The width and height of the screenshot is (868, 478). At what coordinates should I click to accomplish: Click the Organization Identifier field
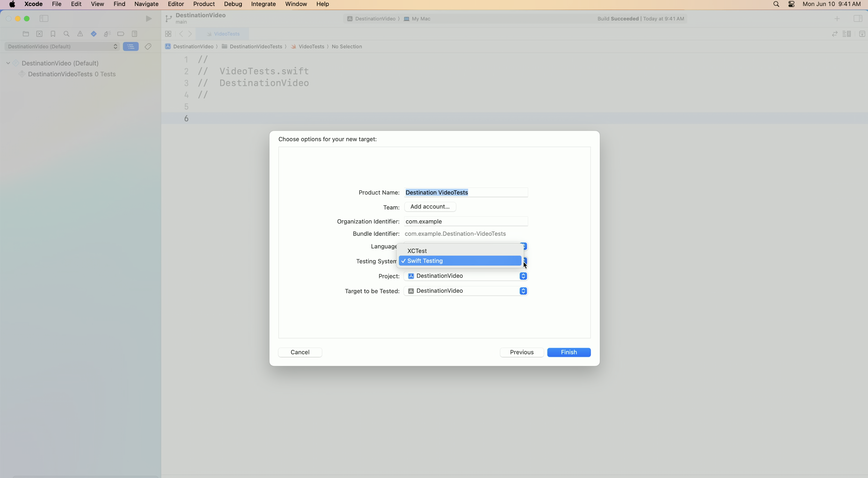coord(465,222)
